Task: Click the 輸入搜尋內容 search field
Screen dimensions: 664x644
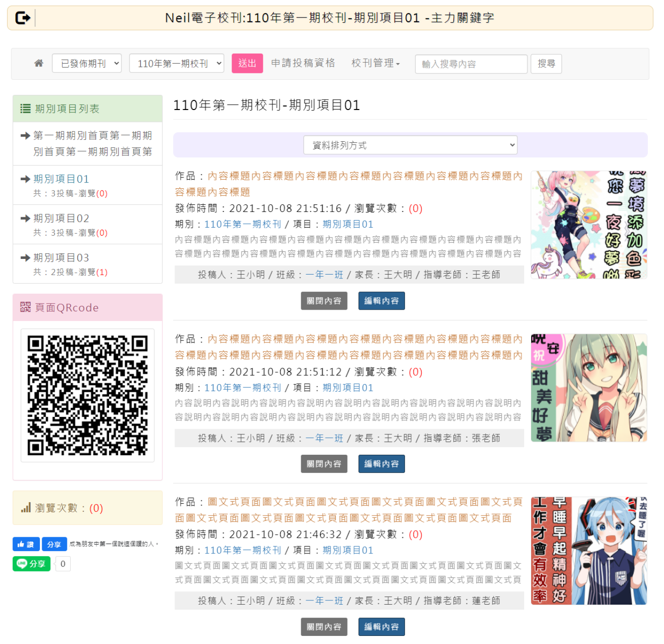Action: tap(471, 64)
